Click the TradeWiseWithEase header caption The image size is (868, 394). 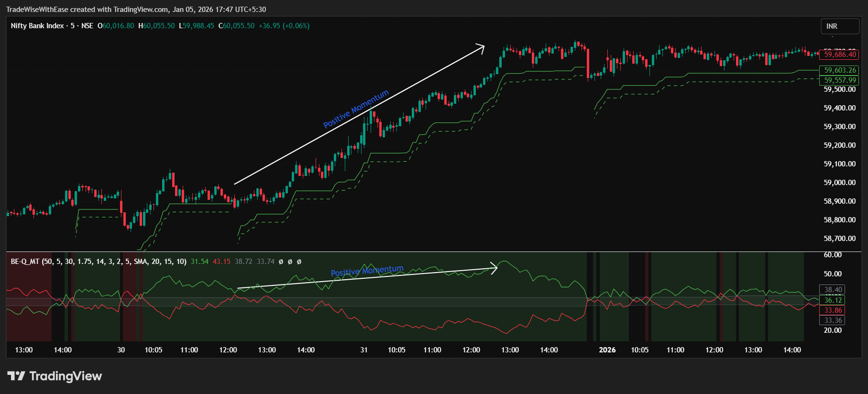click(x=136, y=10)
